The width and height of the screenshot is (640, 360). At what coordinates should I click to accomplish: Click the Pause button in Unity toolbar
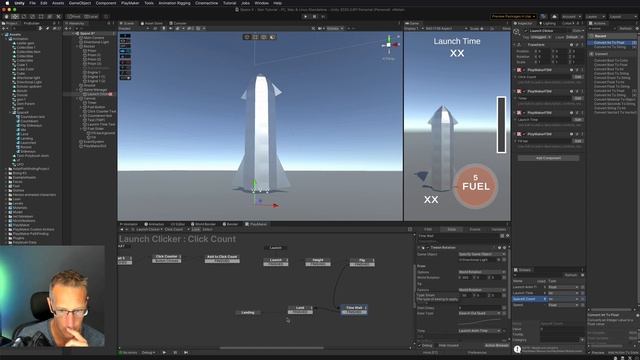(314, 17)
